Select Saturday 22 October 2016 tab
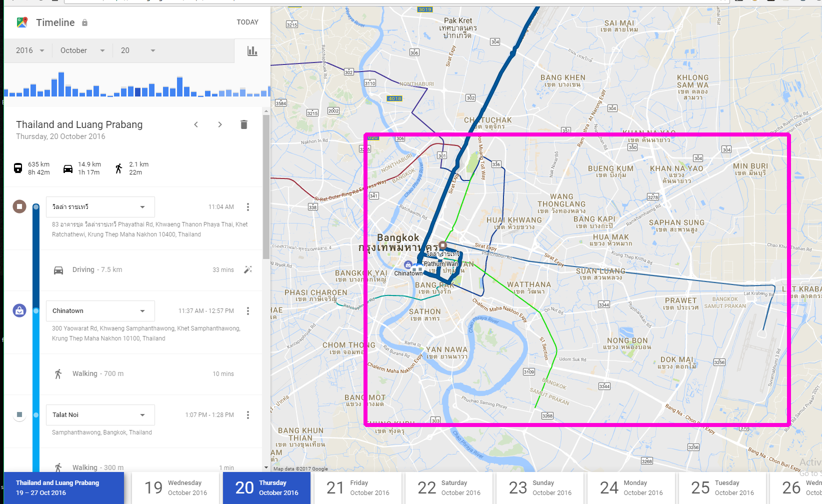 449,488
